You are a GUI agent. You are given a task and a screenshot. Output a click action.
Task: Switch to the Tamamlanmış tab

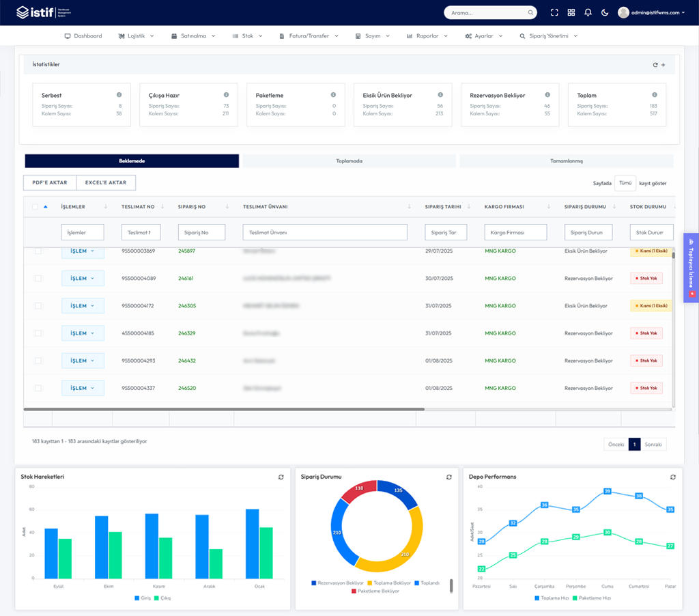[566, 161]
